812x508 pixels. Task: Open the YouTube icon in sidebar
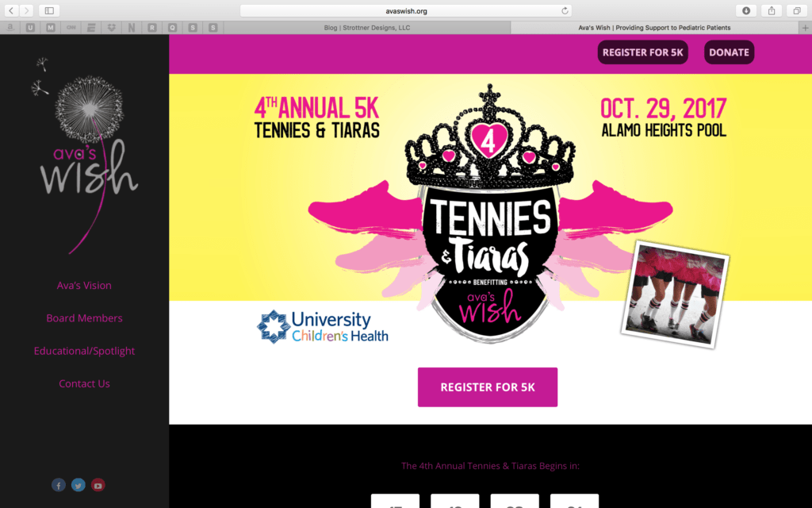click(x=98, y=485)
